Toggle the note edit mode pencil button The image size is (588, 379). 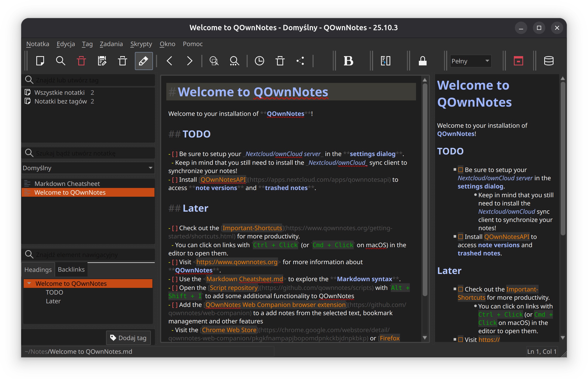[144, 61]
